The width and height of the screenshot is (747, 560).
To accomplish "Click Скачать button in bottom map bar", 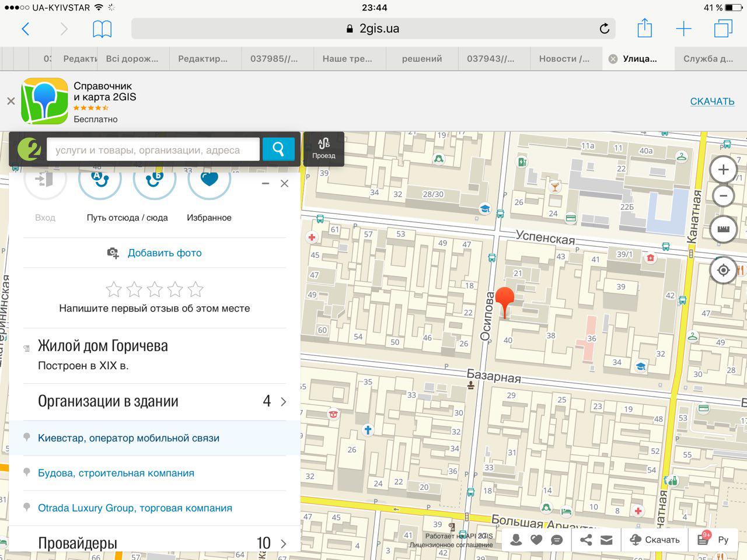I will pyautogui.click(x=655, y=540).
